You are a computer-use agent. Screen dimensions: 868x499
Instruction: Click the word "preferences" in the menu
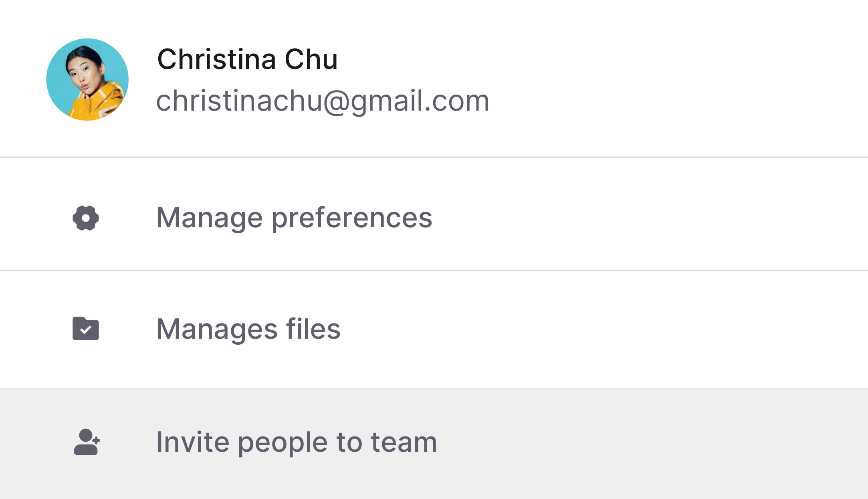[x=352, y=218]
